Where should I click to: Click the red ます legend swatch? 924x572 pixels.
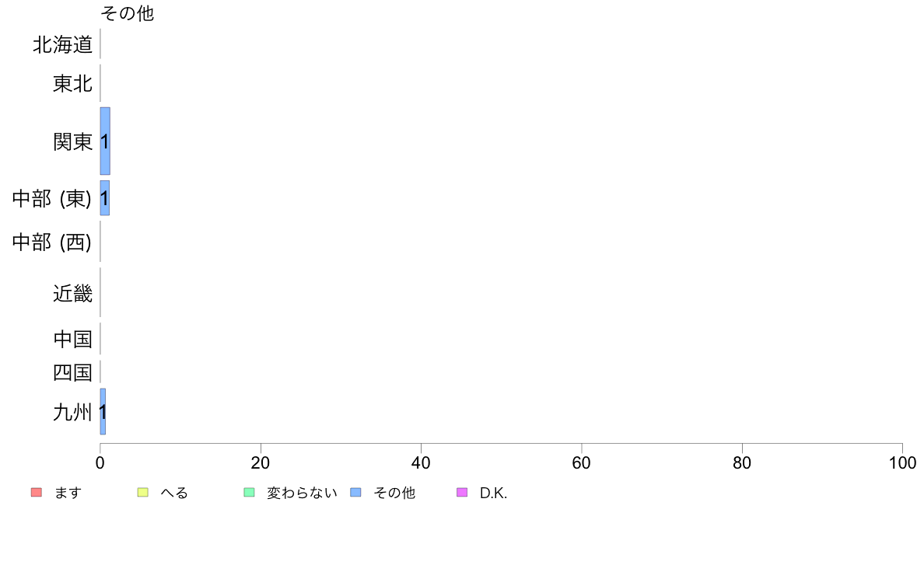point(36,493)
